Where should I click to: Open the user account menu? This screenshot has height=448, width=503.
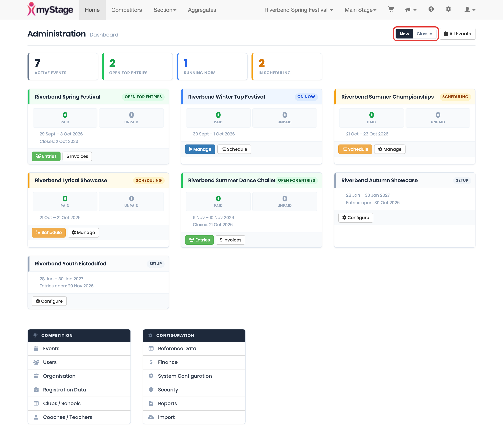[470, 10]
